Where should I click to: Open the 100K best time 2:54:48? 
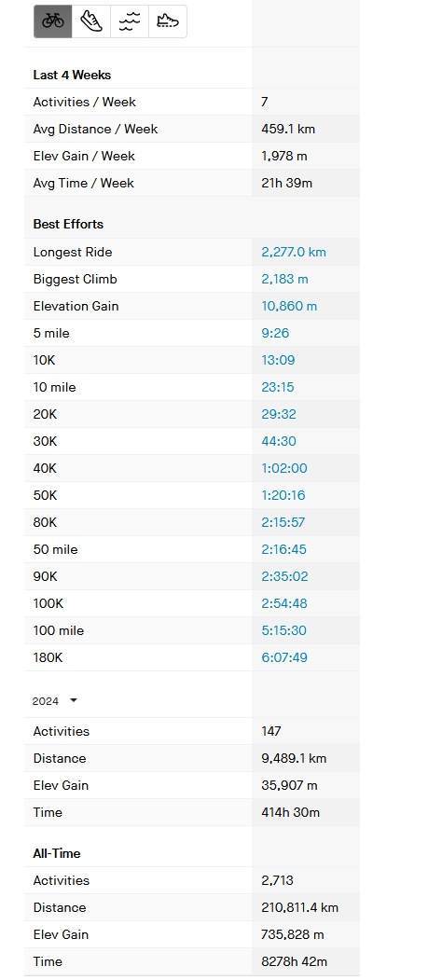pyautogui.click(x=284, y=603)
